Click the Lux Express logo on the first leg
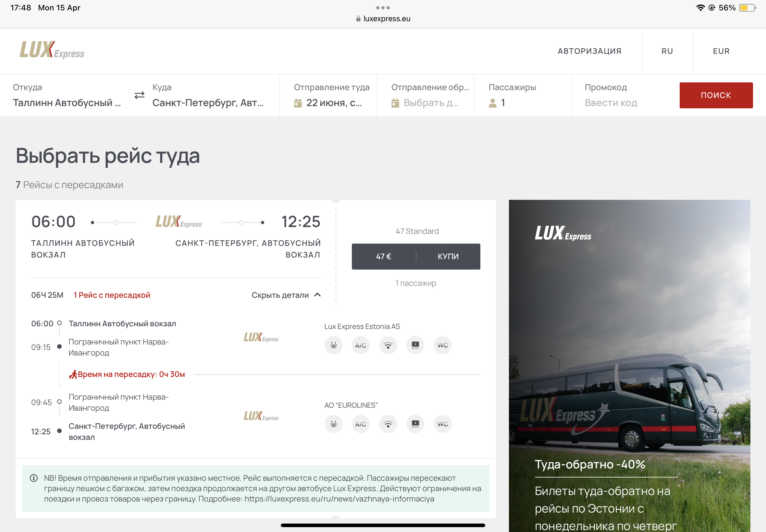 point(261,337)
